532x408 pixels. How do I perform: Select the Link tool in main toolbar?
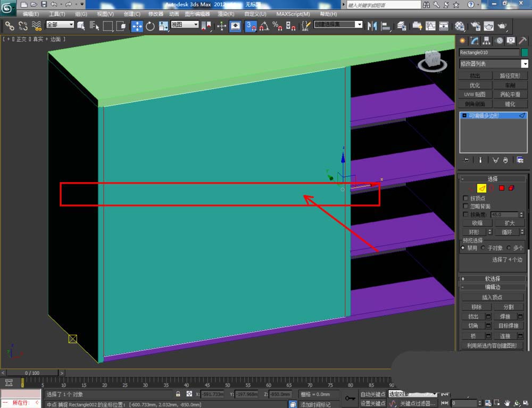point(10,26)
